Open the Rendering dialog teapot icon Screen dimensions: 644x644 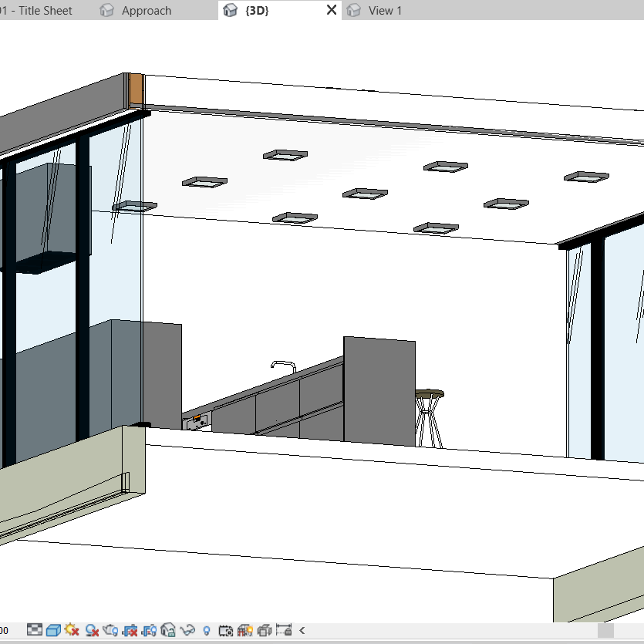pyautogui.click(x=110, y=630)
